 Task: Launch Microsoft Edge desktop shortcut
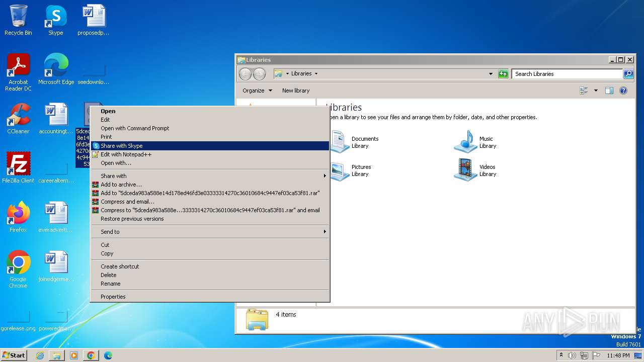56,69
